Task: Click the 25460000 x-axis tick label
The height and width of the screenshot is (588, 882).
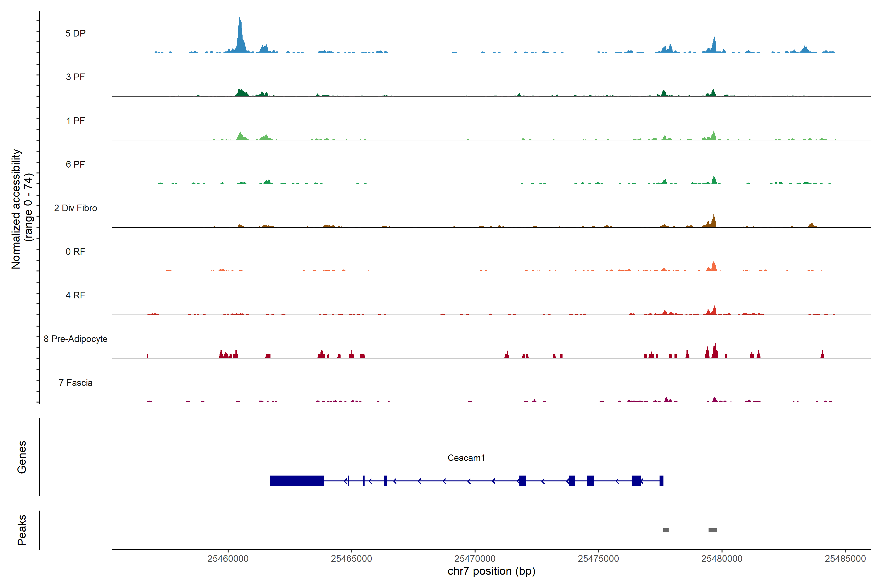Action: [228, 559]
